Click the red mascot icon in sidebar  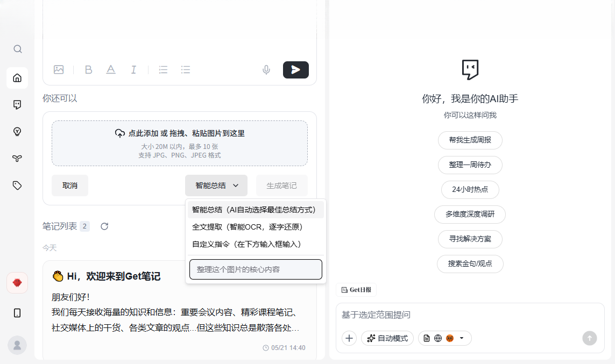pyautogui.click(x=17, y=283)
